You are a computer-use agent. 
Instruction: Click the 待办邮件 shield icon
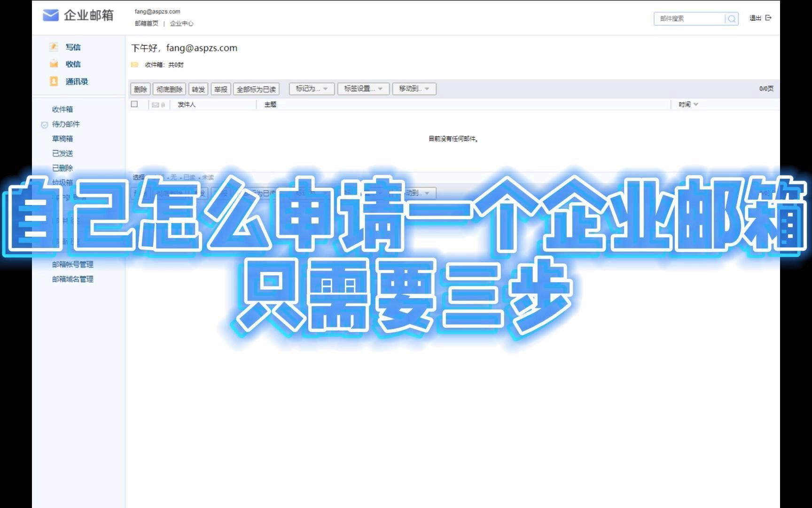pos(45,125)
